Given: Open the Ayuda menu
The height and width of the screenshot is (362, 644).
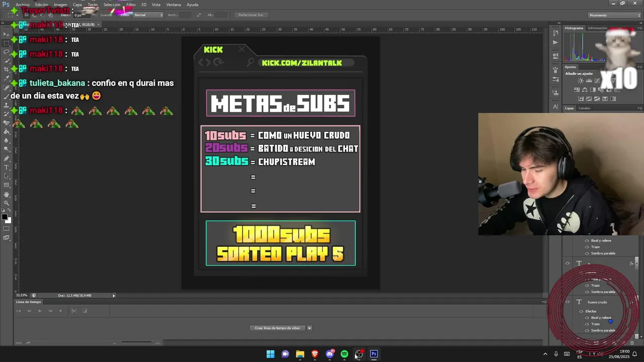Looking at the screenshot, I should tap(192, 5).
